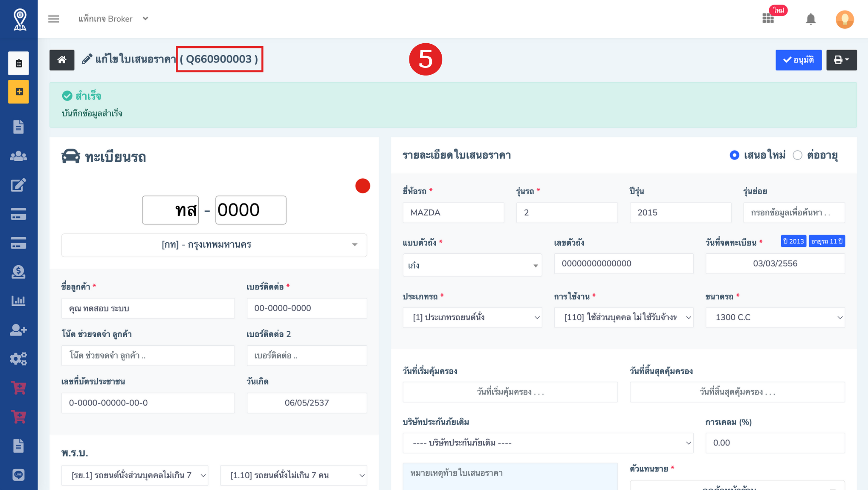Open the user avatar menu
The width and height of the screenshot is (868, 490).
coord(845,19)
